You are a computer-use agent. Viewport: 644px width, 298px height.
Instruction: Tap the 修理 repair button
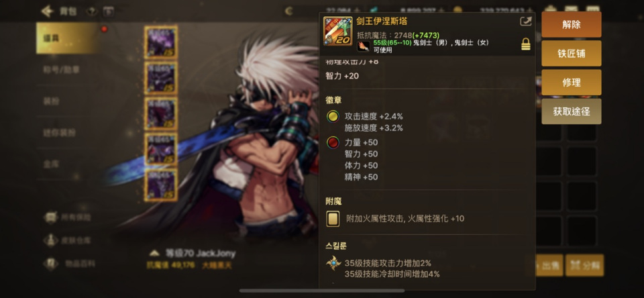point(572,82)
